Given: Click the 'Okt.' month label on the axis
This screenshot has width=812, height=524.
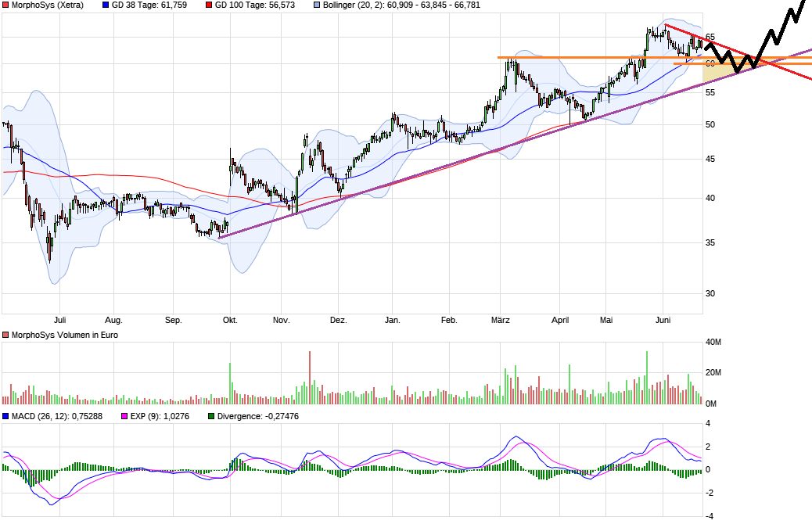Looking at the screenshot, I should (231, 320).
